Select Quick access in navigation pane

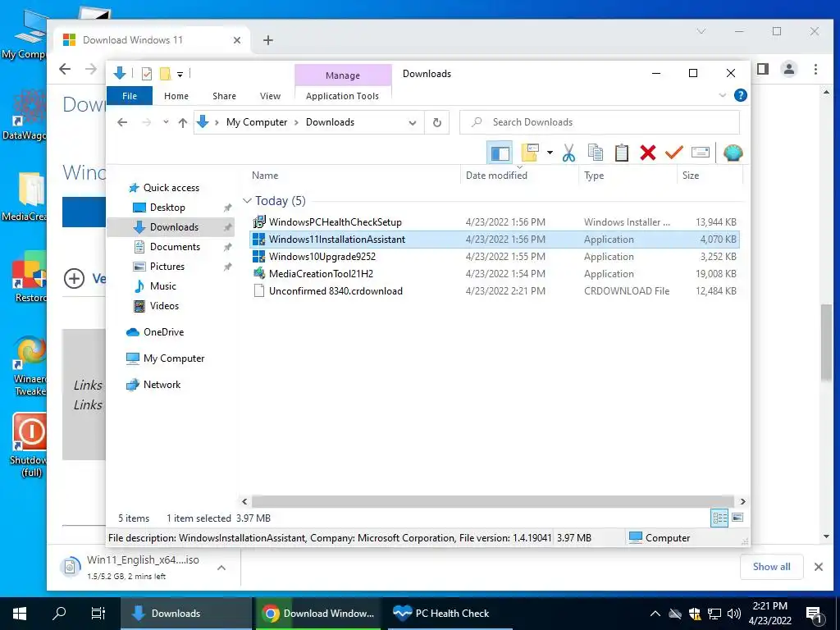pyautogui.click(x=171, y=188)
